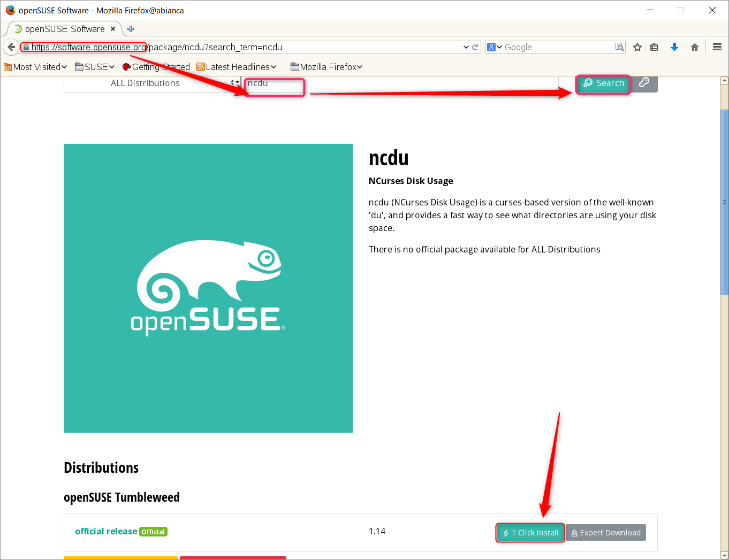Open the SUSE bookmarks folder
The image size is (729, 560).
(x=95, y=67)
